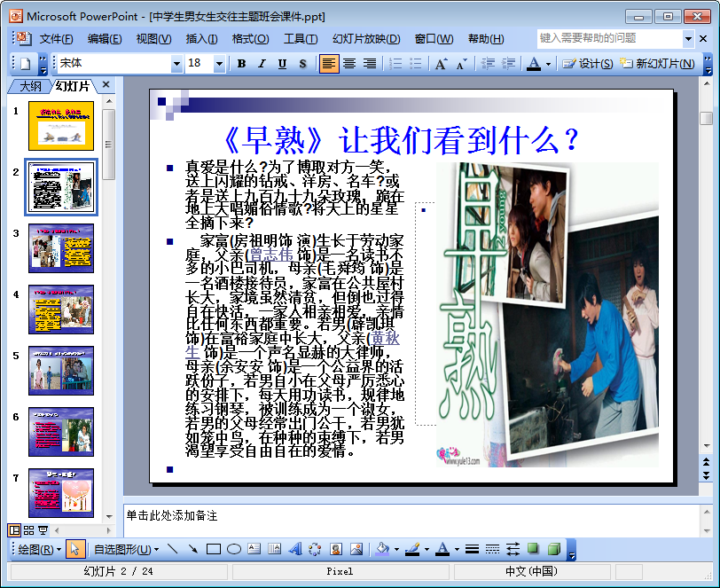Toggle text shadow S button
This screenshot has height=588, width=720.
click(x=302, y=64)
